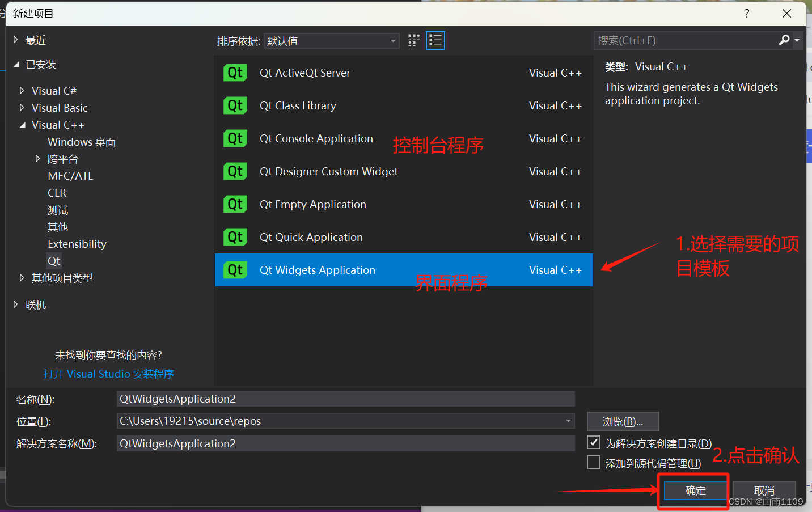Select Qt Empty Application template name
Viewport: 812px width, 512px height.
[313, 204]
